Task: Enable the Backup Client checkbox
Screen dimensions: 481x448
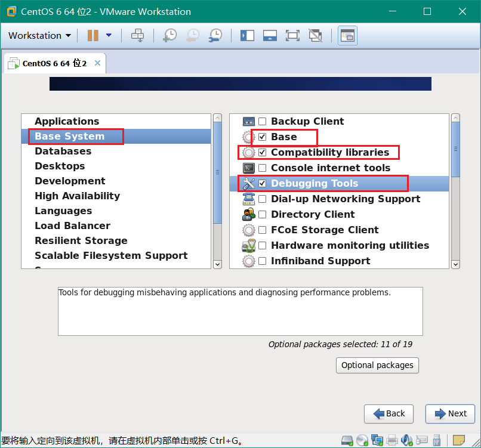Action: pos(262,122)
